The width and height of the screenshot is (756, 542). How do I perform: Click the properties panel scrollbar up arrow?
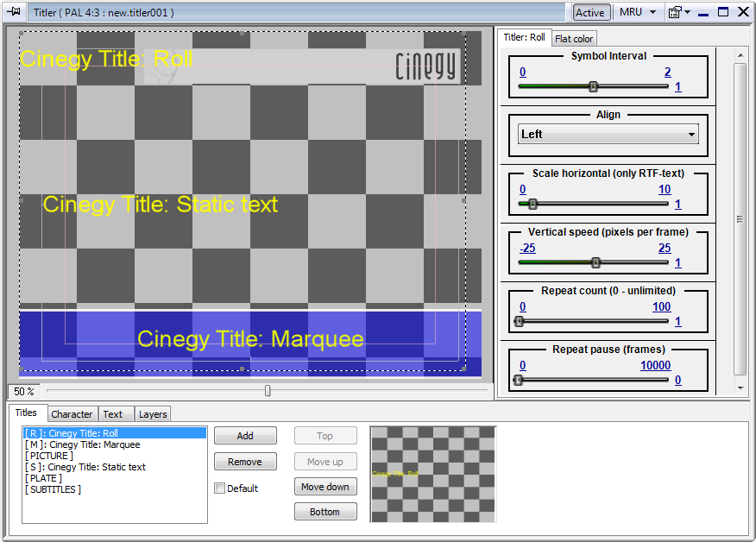pos(740,55)
